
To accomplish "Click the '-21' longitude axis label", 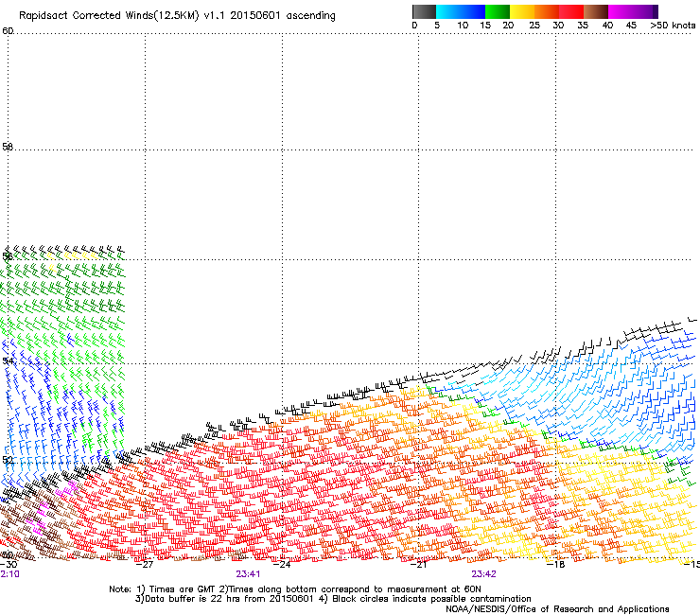I will (418, 565).
